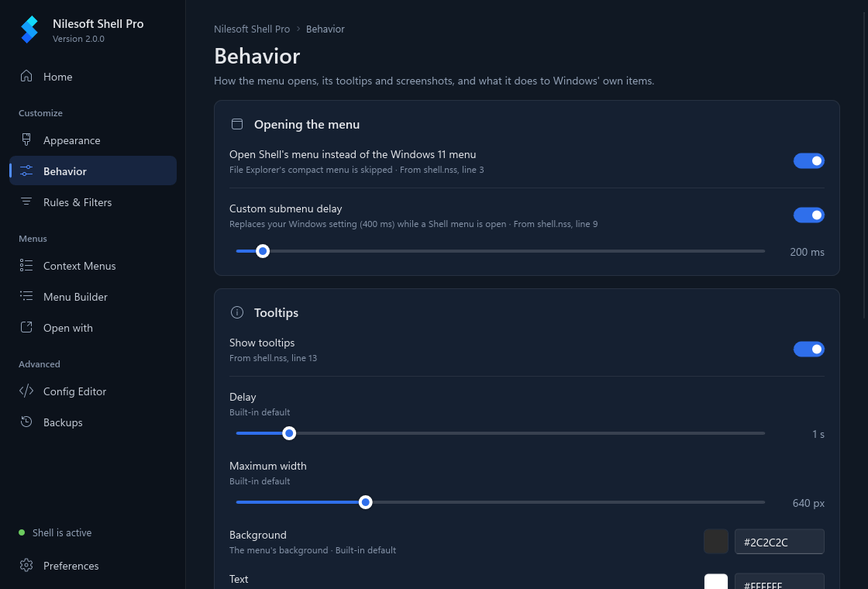
Task: Click the Menus sidebar group heading
Action: click(x=33, y=239)
